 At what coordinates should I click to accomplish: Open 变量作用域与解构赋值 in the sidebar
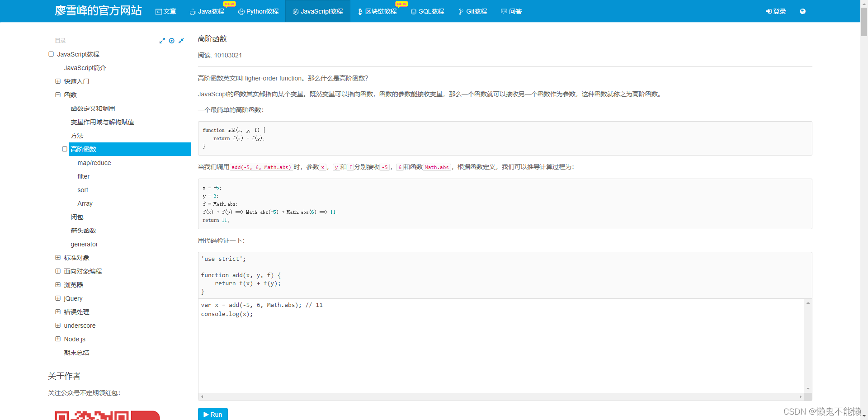pyautogui.click(x=102, y=122)
